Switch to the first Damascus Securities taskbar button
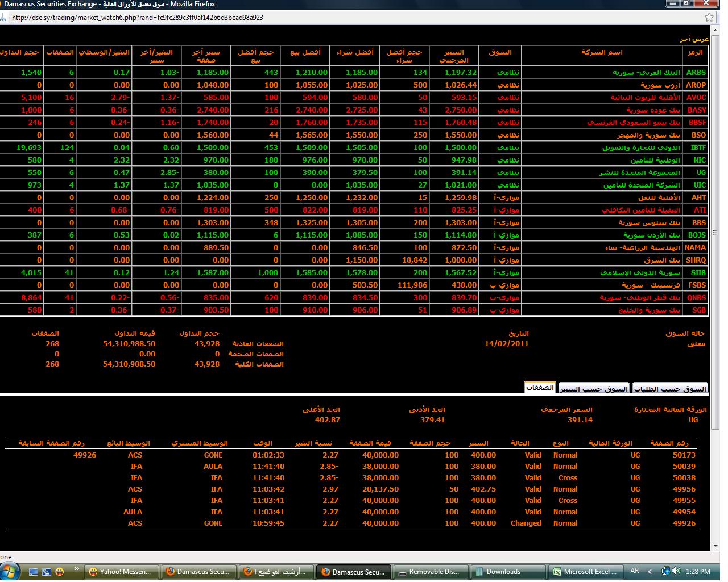This screenshot has width=728, height=582. [198, 572]
